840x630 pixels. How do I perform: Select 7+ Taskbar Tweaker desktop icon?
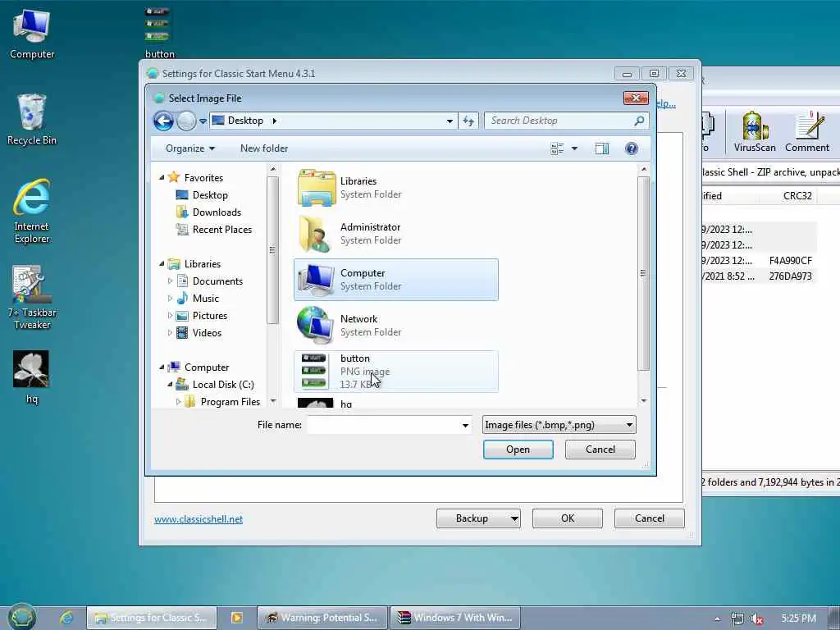[x=32, y=297]
